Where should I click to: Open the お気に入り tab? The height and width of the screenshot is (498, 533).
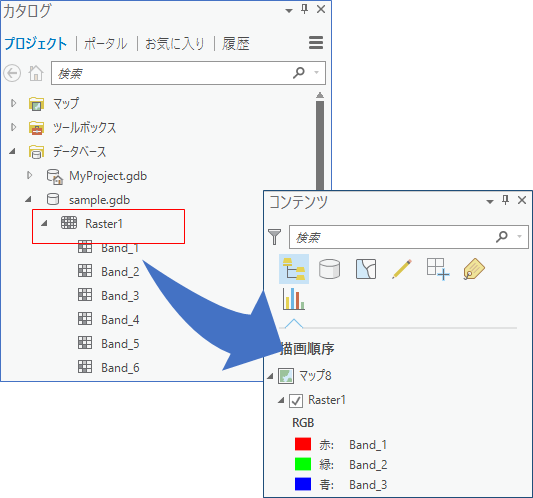point(175,44)
